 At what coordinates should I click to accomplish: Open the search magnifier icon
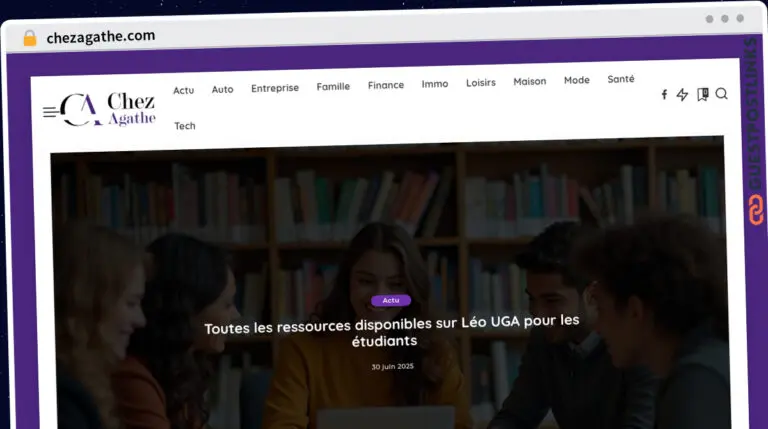point(721,94)
